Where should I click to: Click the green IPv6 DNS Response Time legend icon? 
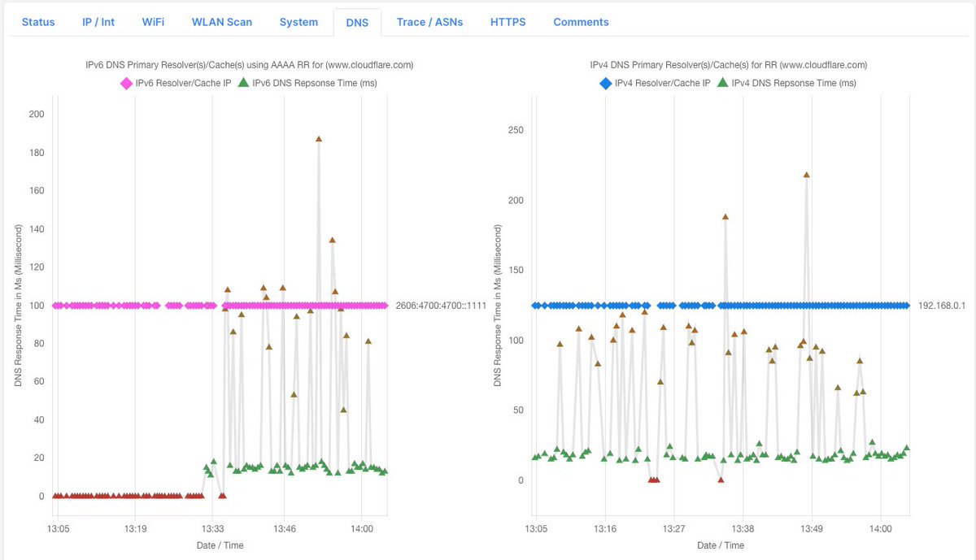point(239,82)
